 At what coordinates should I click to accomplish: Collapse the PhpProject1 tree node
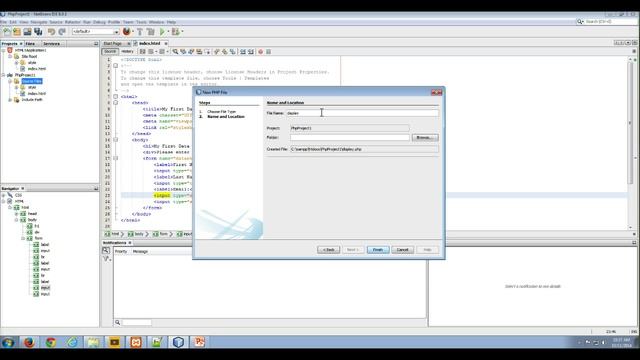coord(4,75)
